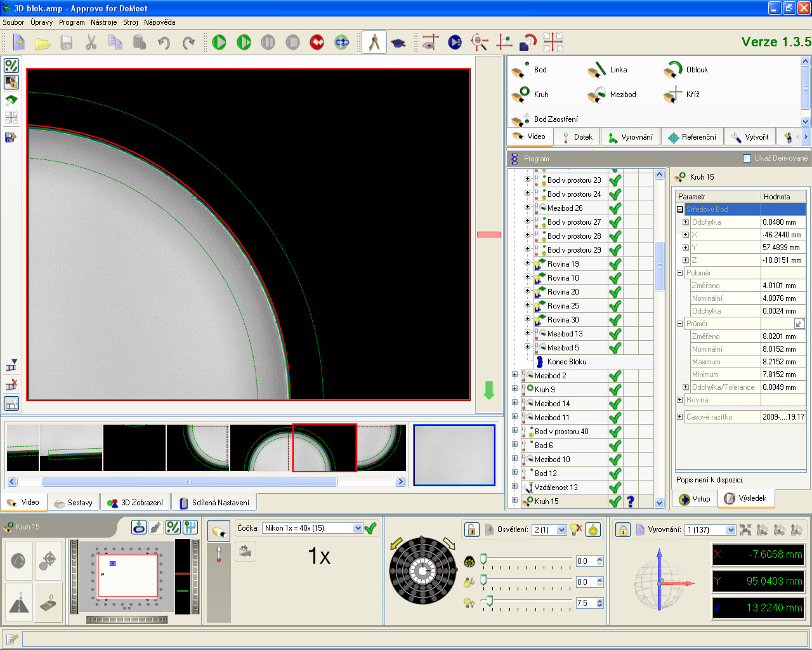Open the Čočka lens dropdown
812x650 pixels.
tap(358, 528)
